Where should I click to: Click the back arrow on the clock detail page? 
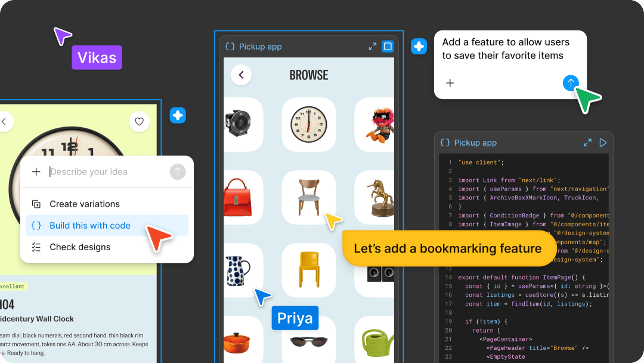[5, 122]
